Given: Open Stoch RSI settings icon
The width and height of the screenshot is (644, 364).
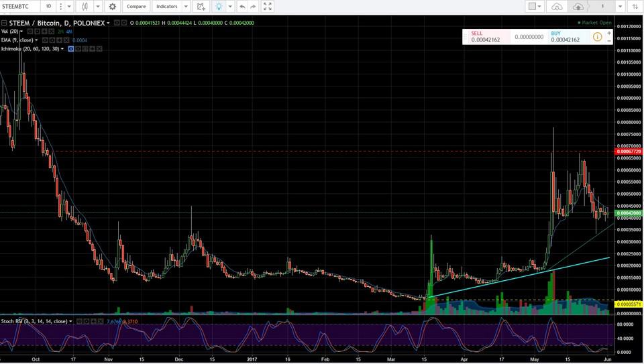Looking at the screenshot, I should point(87,321).
